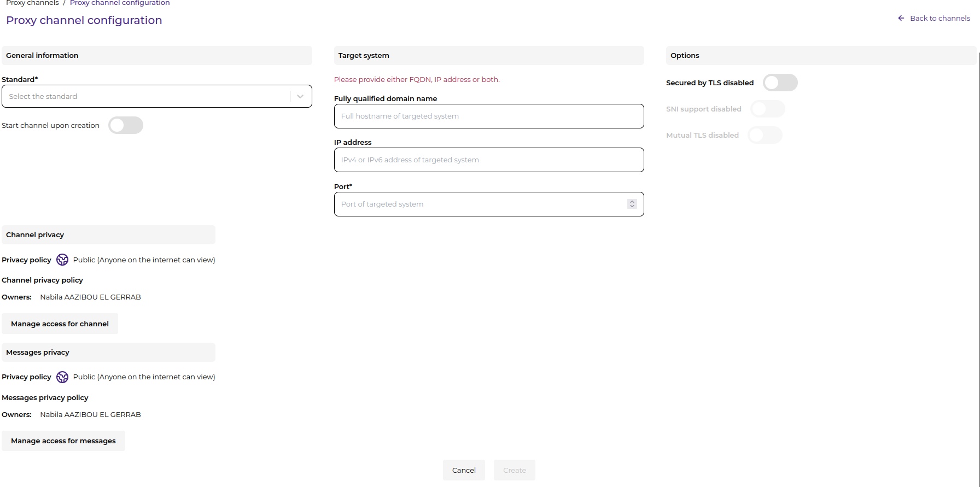Screen dimensions: 980x487
Task: Open Manage access for messages
Action: pos(63,441)
